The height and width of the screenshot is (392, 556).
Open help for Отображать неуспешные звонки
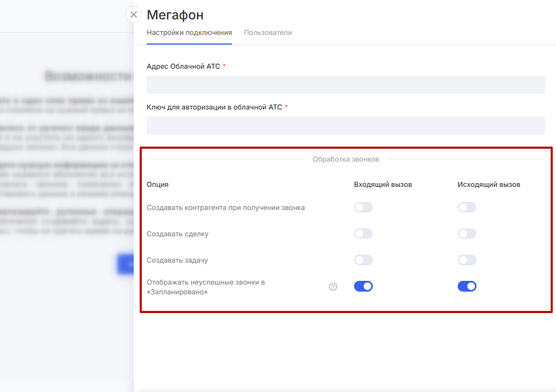pyautogui.click(x=333, y=287)
